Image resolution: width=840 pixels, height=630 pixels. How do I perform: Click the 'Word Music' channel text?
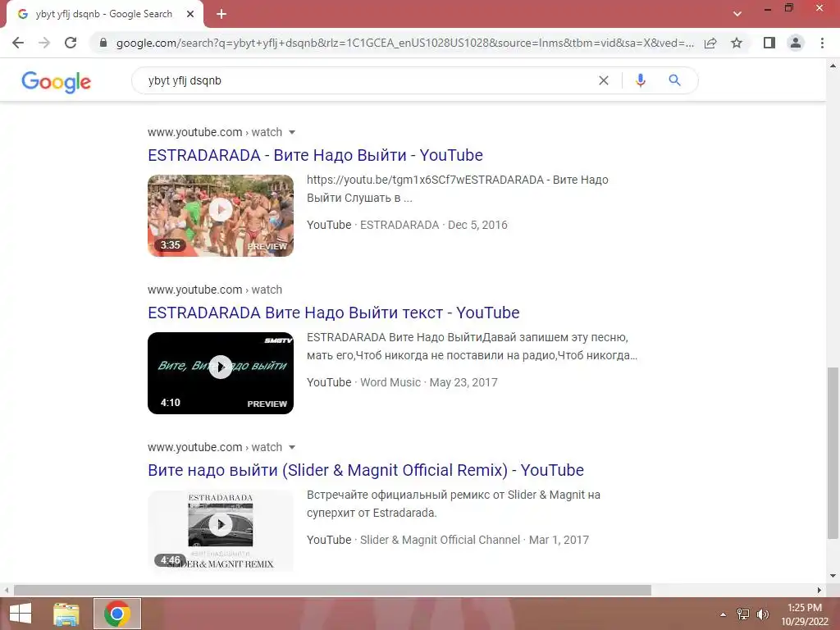[390, 382]
